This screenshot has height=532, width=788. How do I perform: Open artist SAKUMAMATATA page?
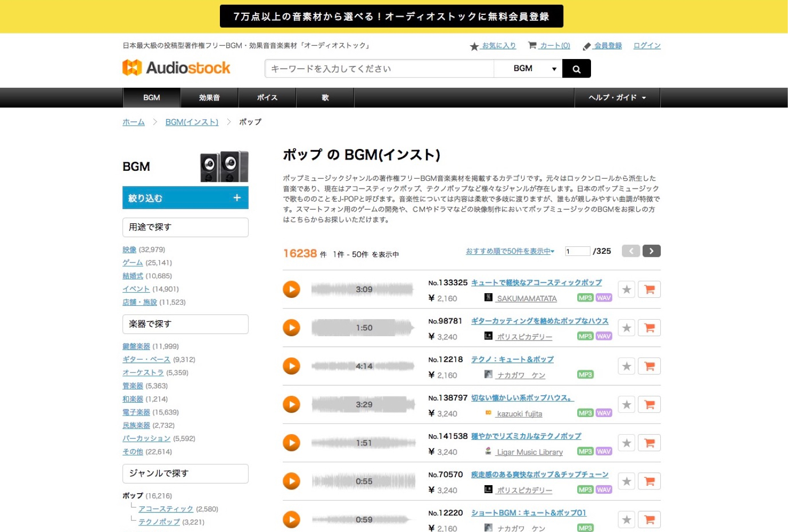click(527, 298)
